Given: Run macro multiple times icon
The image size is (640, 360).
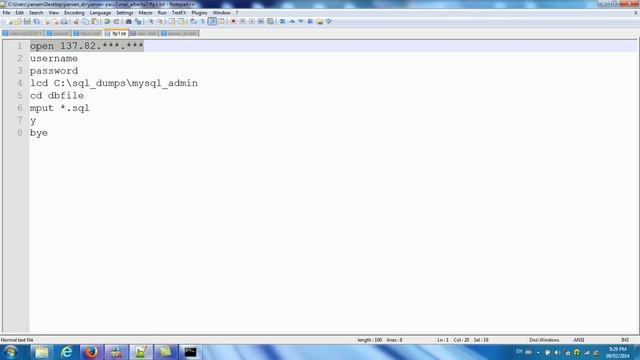Looking at the screenshot, I should (261, 21).
